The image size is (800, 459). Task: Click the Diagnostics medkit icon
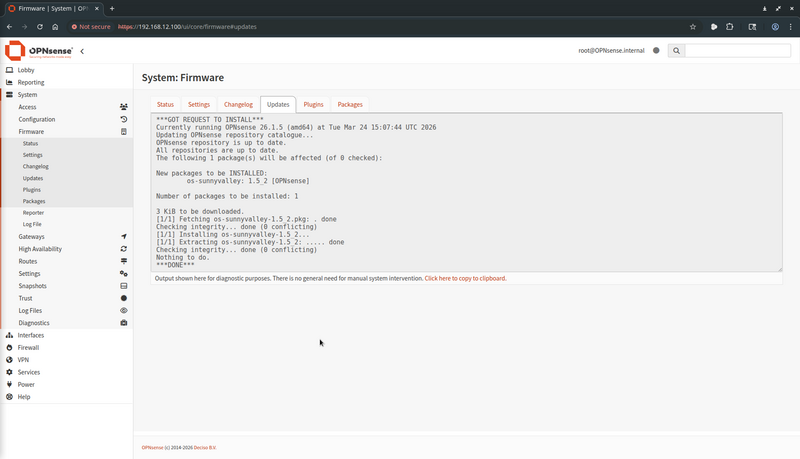[123, 323]
